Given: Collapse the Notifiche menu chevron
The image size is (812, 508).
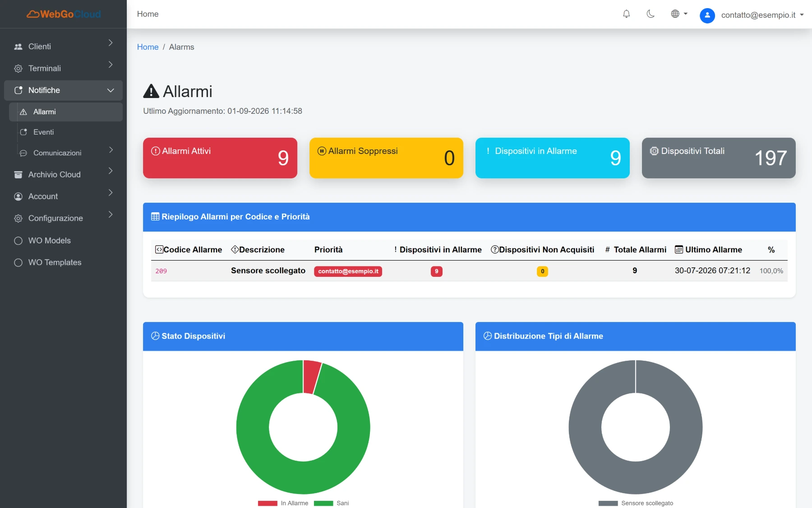Looking at the screenshot, I should click(111, 90).
